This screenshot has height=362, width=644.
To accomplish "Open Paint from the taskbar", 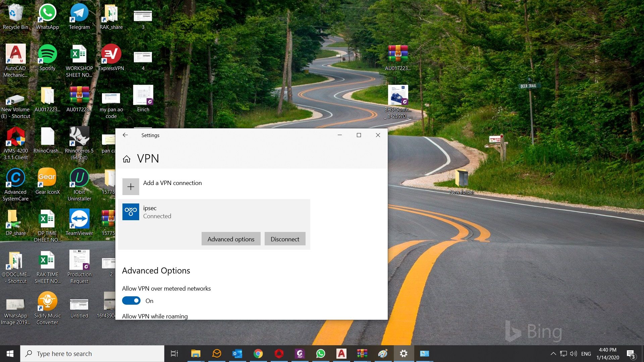I will (383, 354).
